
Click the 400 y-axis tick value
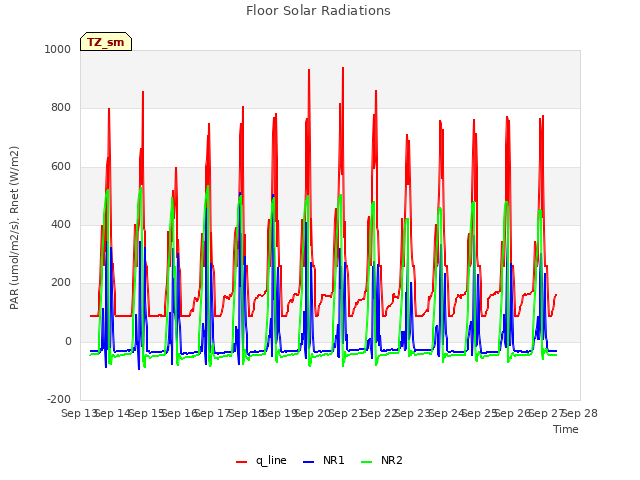pyautogui.click(x=61, y=224)
